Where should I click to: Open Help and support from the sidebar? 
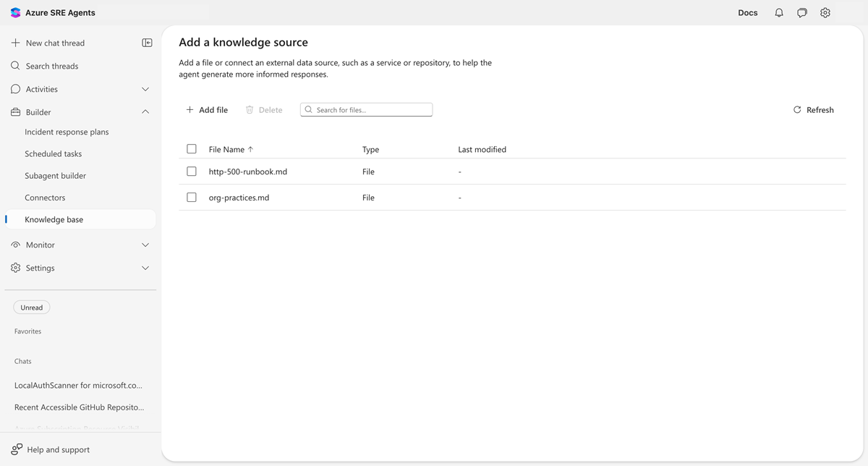pyautogui.click(x=57, y=449)
